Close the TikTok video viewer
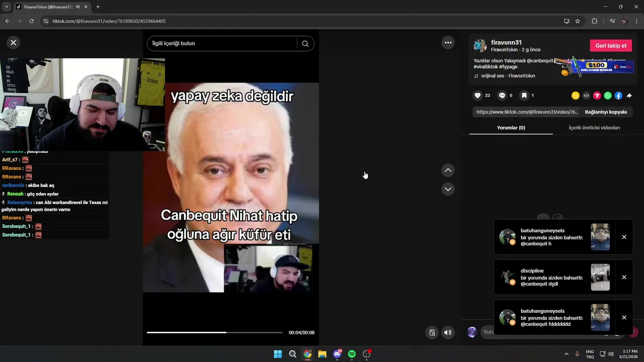Viewport: 644px width, 362px height. click(14, 43)
